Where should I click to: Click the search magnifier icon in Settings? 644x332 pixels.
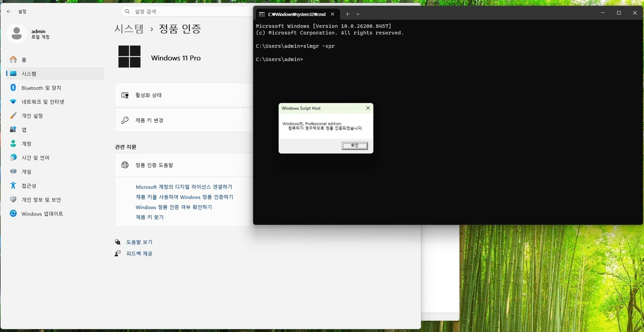127,12
